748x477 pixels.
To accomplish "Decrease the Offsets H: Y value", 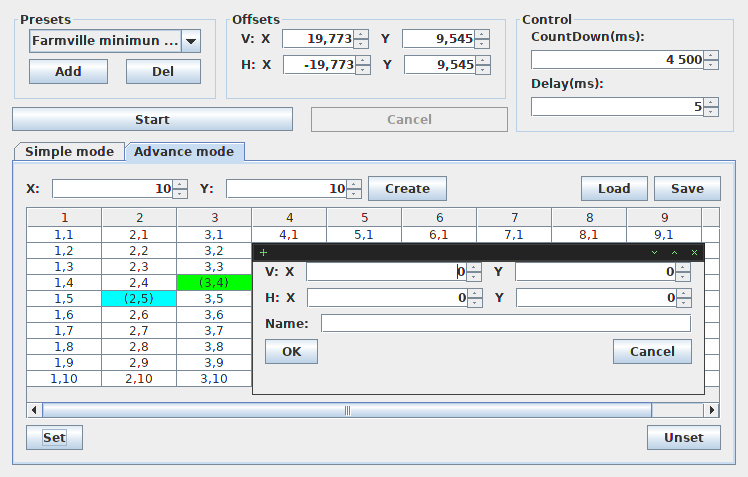I will pos(483,70).
